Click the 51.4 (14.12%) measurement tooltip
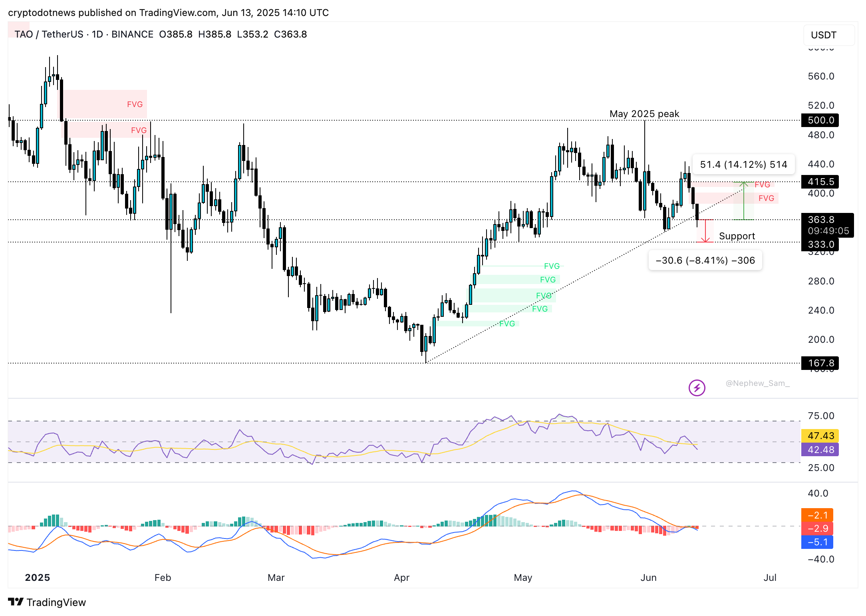 point(743,165)
